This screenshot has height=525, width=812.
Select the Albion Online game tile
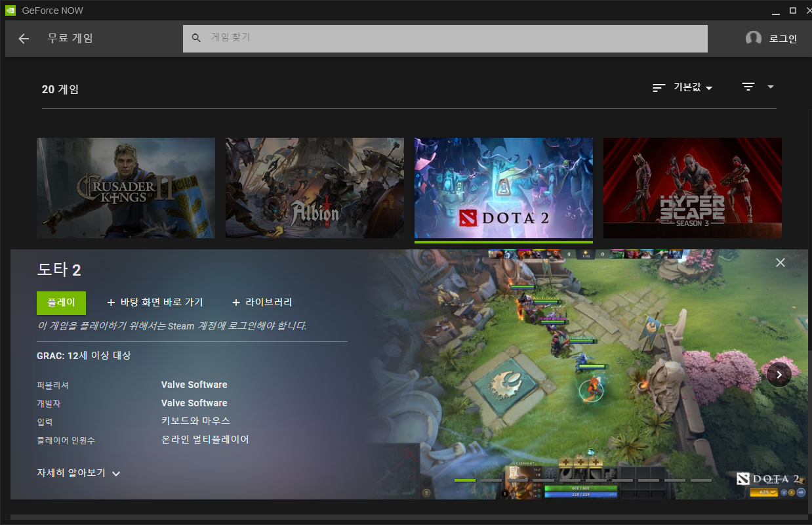pyautogui.click(x=315, y=188)
